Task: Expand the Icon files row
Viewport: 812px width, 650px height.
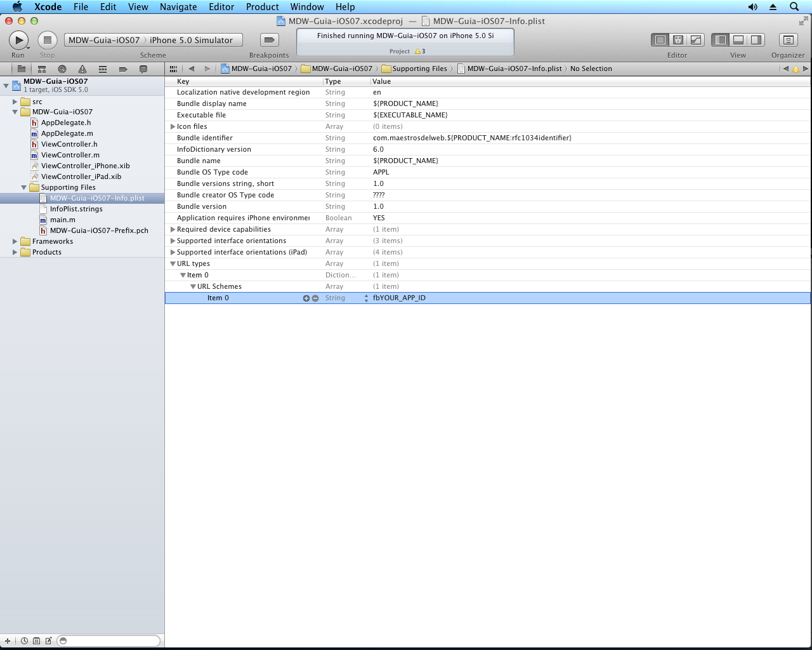Action: click(x=173, y=127)
